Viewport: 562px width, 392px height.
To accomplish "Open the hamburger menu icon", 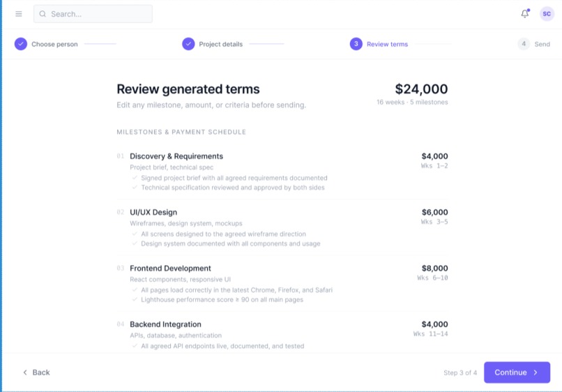I will pos(19,14).
